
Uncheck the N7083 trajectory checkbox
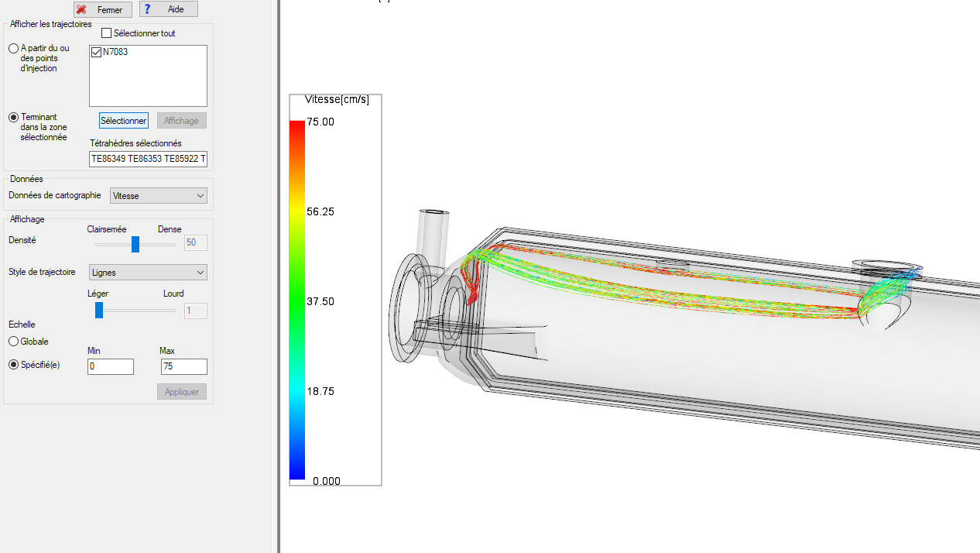click(97, 52)
